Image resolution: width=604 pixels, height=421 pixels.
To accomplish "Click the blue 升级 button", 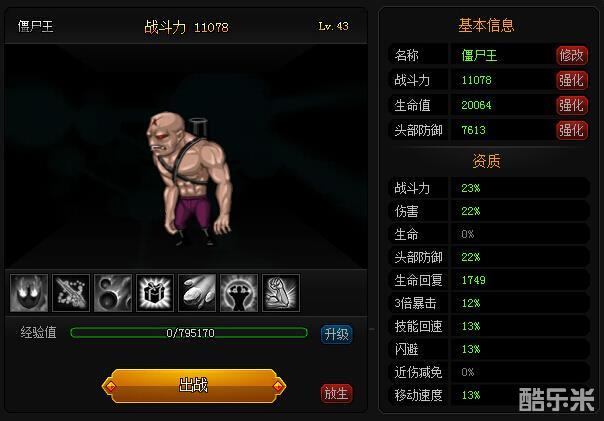I will 336,334.
